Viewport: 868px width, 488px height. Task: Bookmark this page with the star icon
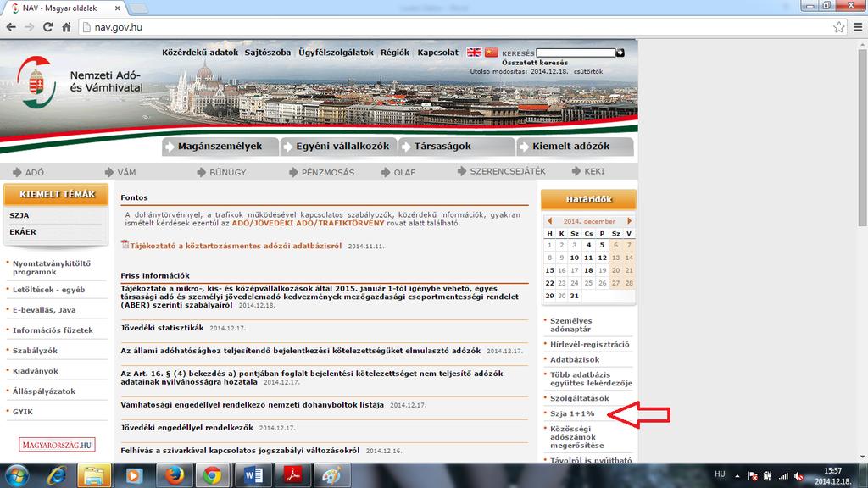(x=838, y=27)
